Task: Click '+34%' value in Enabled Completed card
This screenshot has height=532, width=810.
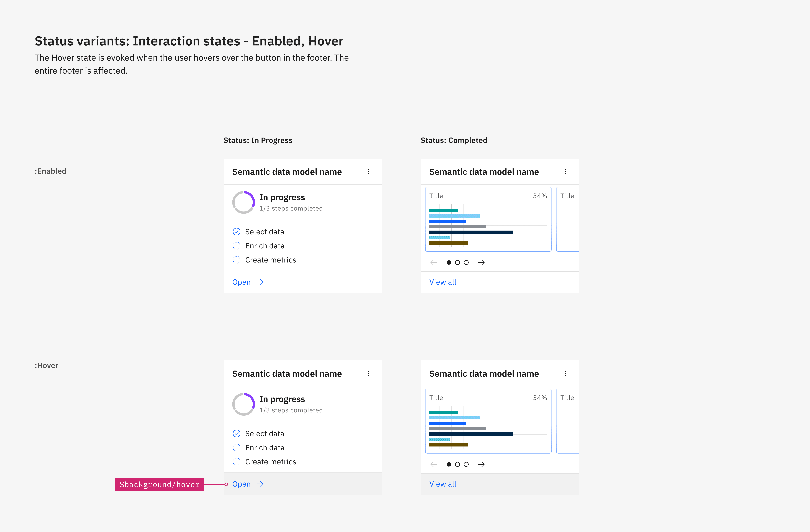Action: pos(538,196)
